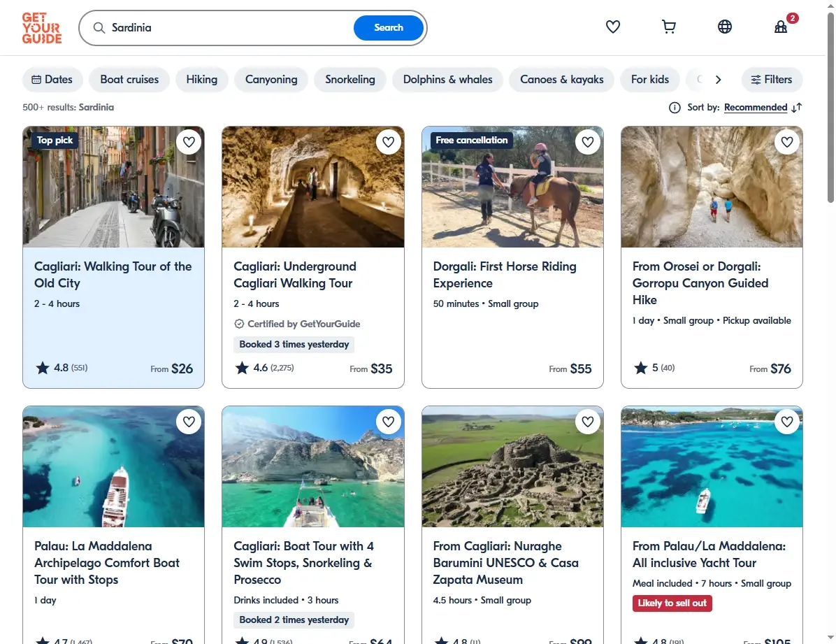Select the For kids filter chip
Viewport: 836px width, 644px height.
[x=650, y=80]
